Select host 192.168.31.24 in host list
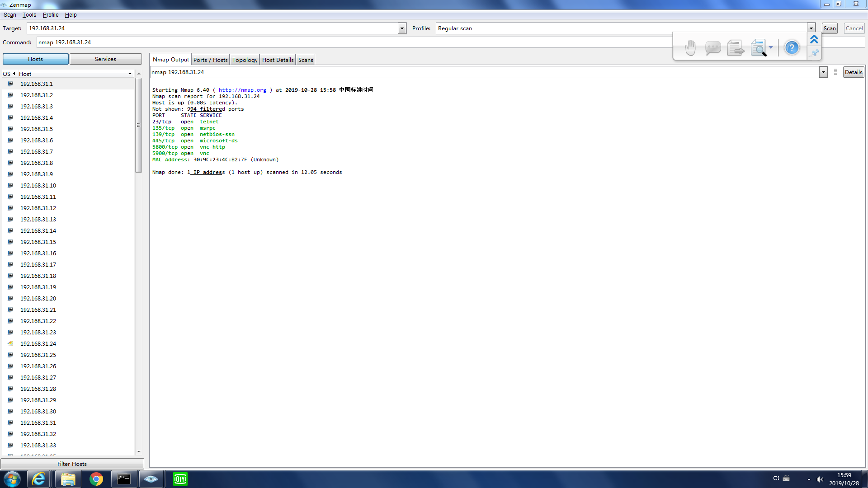This screenshot has height=488, width=868. pyautogui.click(x=38, y=343)
